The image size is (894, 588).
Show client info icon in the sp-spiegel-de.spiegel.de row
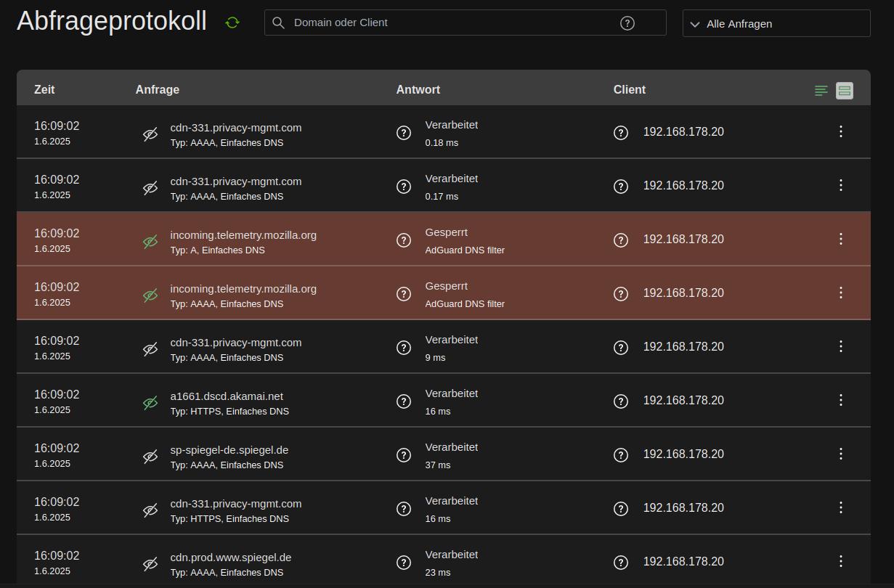(x=621, y=455)
